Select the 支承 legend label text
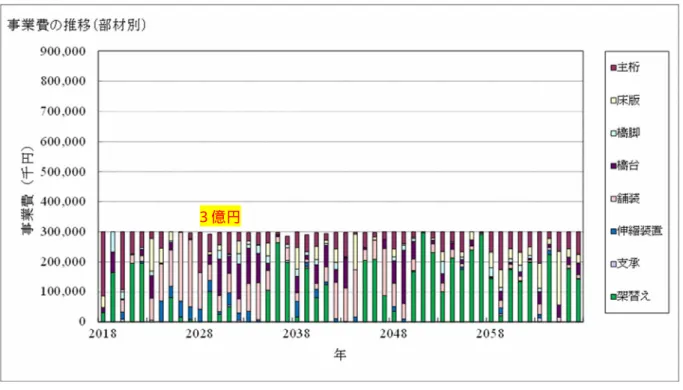 pos(629,264)
